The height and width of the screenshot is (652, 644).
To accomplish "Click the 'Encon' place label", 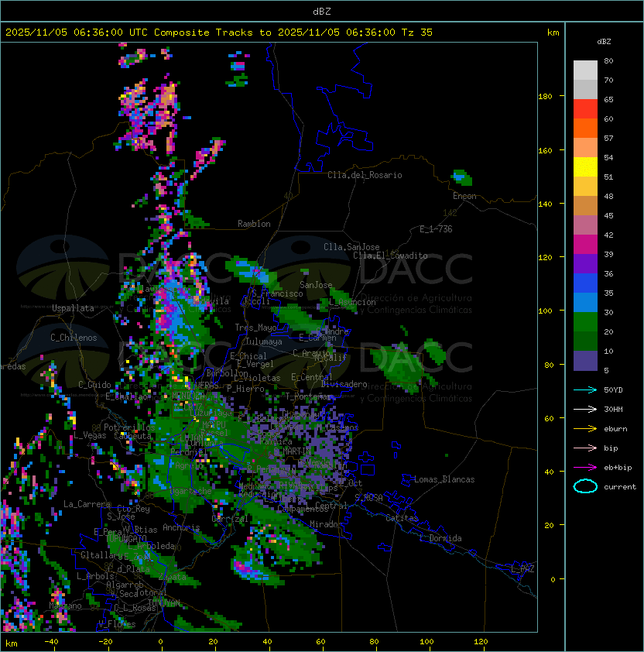I will 464,196.
